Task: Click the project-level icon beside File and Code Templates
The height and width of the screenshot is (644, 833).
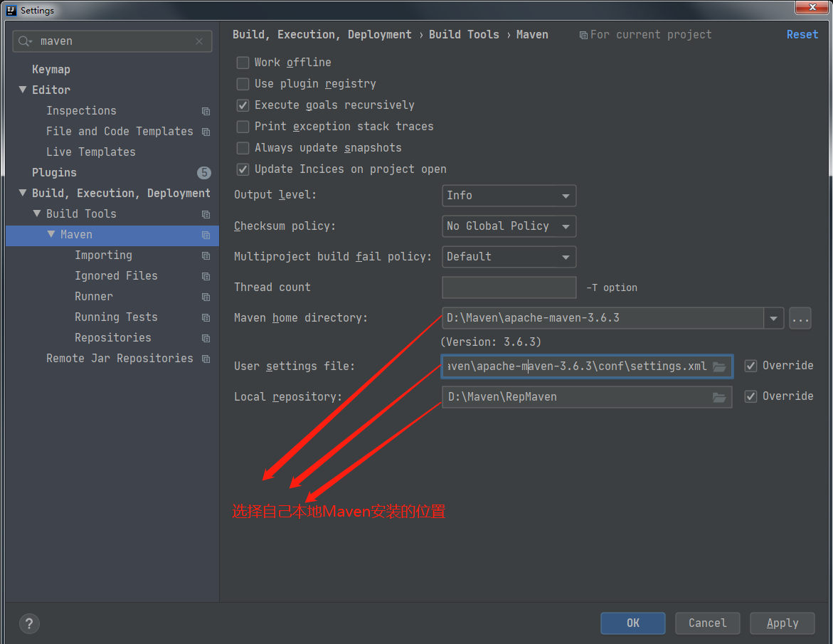Action: 206,132
